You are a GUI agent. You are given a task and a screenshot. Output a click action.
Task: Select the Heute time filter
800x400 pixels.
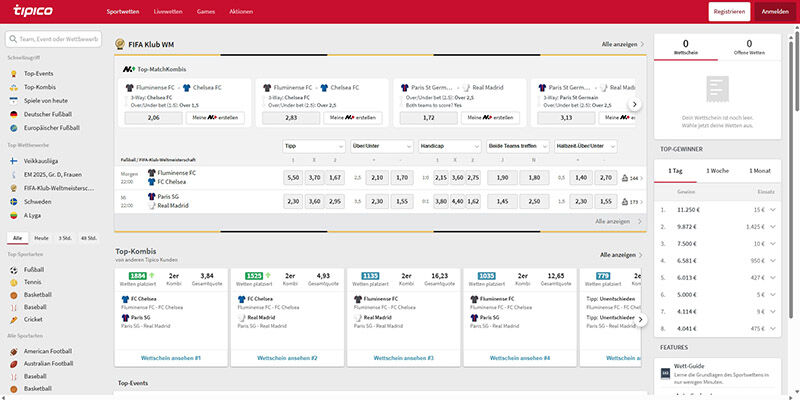pyautogui.click(x=41, y=238)
